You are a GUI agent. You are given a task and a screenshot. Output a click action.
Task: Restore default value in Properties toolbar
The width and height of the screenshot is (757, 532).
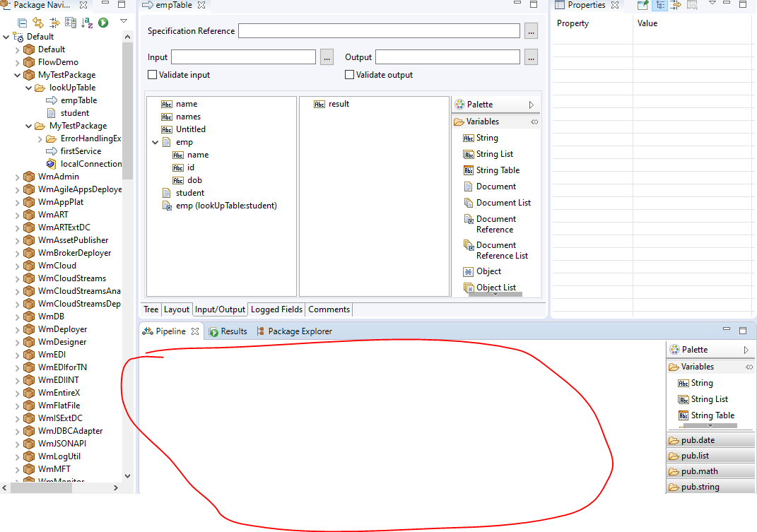[693, 6]
